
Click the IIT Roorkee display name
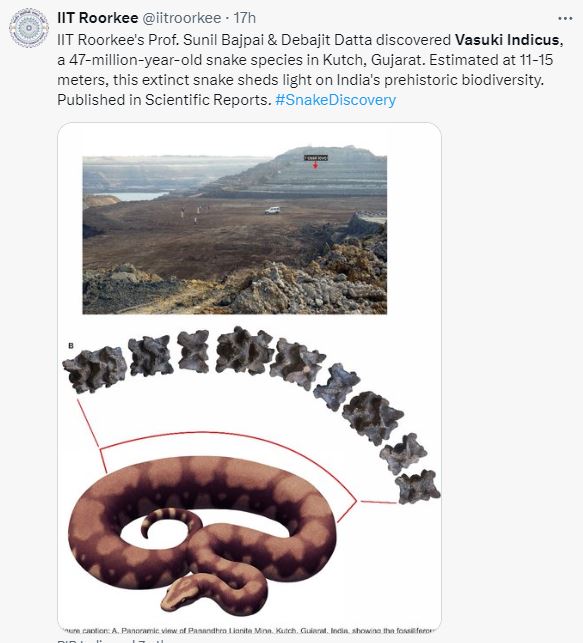pos(98,18)
